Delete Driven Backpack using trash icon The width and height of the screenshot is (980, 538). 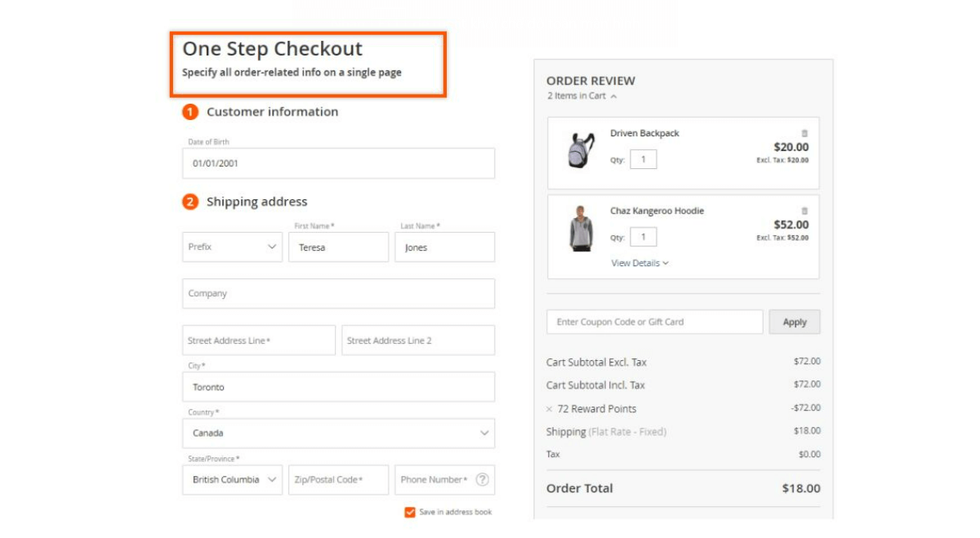point(804,131)
